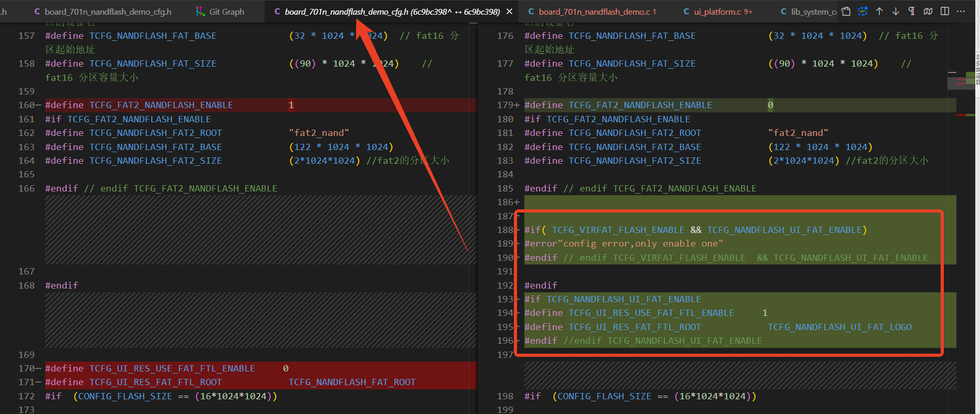980x414 pixels.
Task: Go to next change with down arrow
Action: [896, 12]
